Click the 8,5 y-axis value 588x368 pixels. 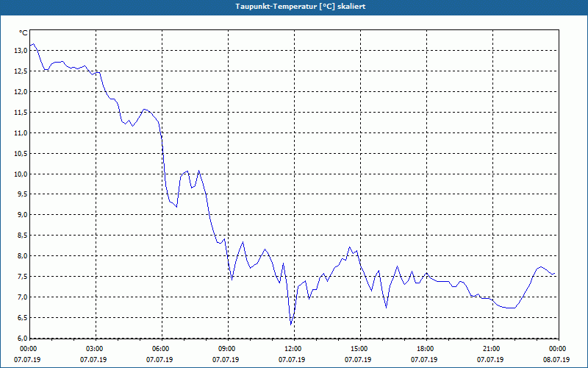coord(22,236)
